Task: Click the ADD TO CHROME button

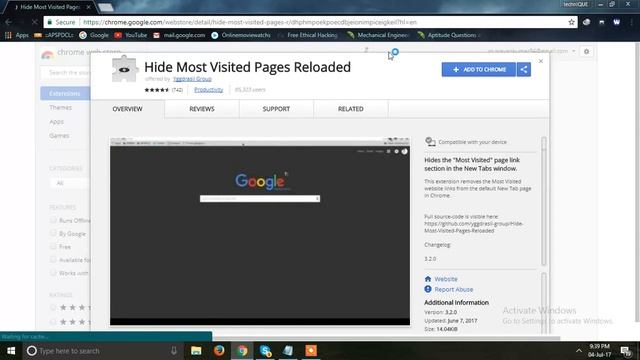Action: (478, 69)
